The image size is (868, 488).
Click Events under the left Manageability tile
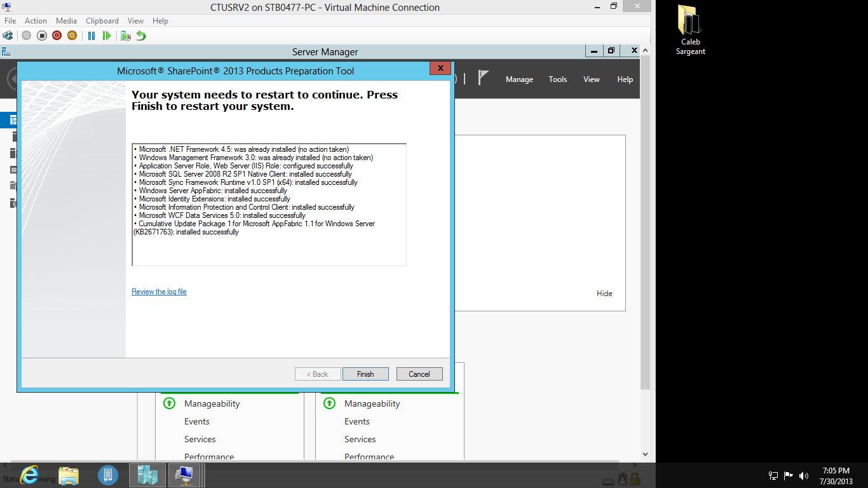pos(197,421)
